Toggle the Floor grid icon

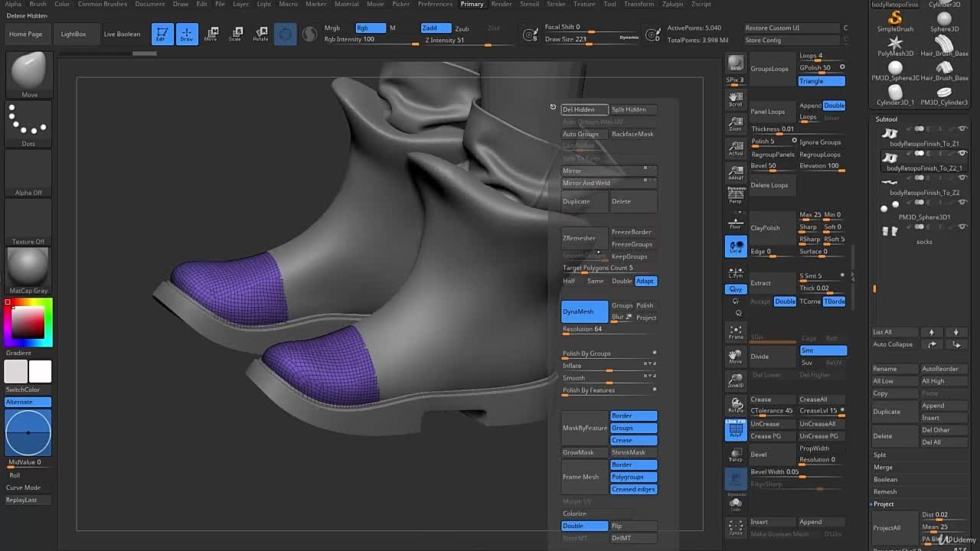(736, 222)
